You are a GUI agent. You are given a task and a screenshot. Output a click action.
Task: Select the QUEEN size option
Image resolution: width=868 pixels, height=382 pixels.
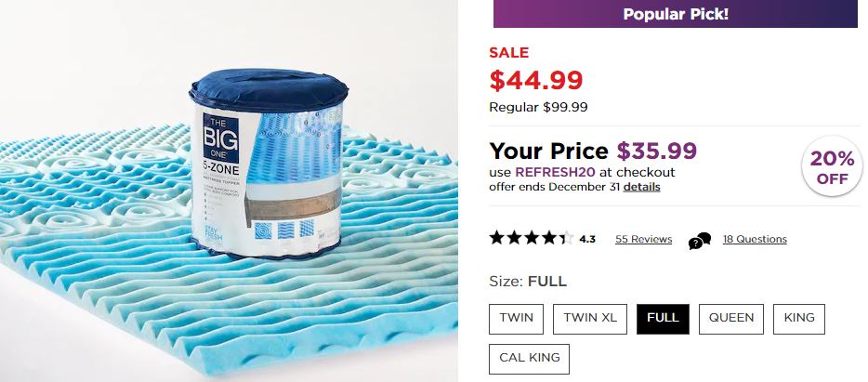(731, 318)
